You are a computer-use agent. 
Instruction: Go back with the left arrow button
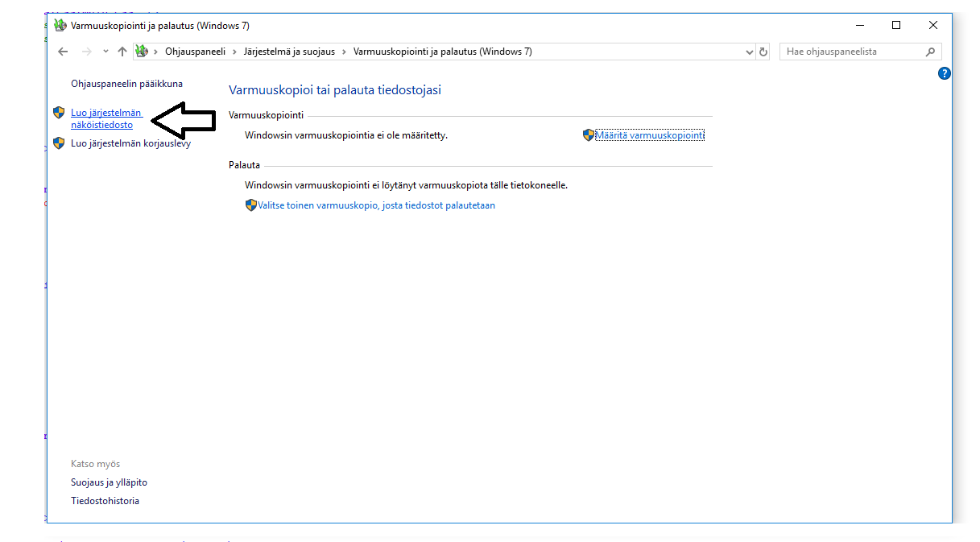click(64, 52)
